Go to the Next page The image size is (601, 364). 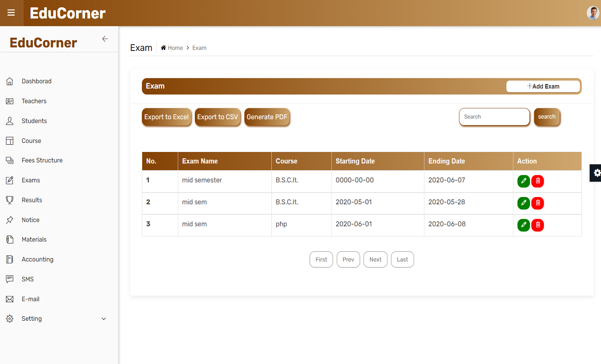tap(375, 259)
